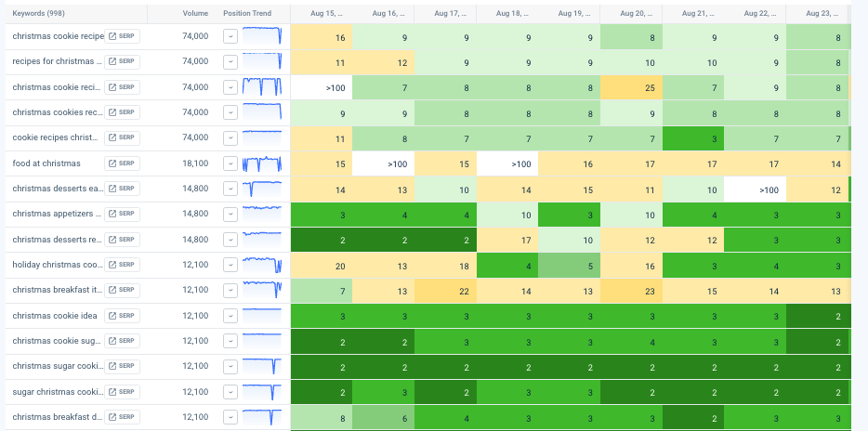The height and width of the screenshot is (431, 868).
Task: View SERP for sugar christmas cooki... row
Action: [122, 392]
